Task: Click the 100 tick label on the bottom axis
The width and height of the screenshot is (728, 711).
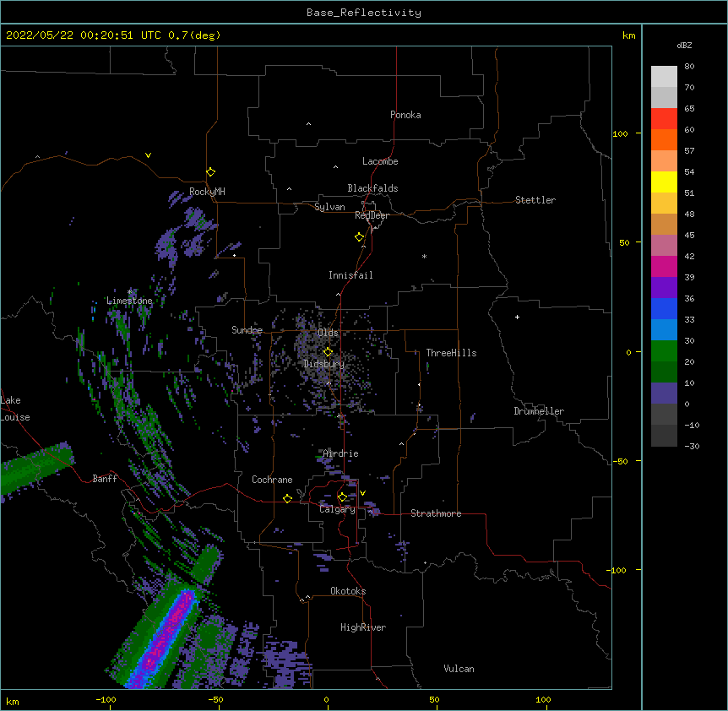Action: (543, 699)
